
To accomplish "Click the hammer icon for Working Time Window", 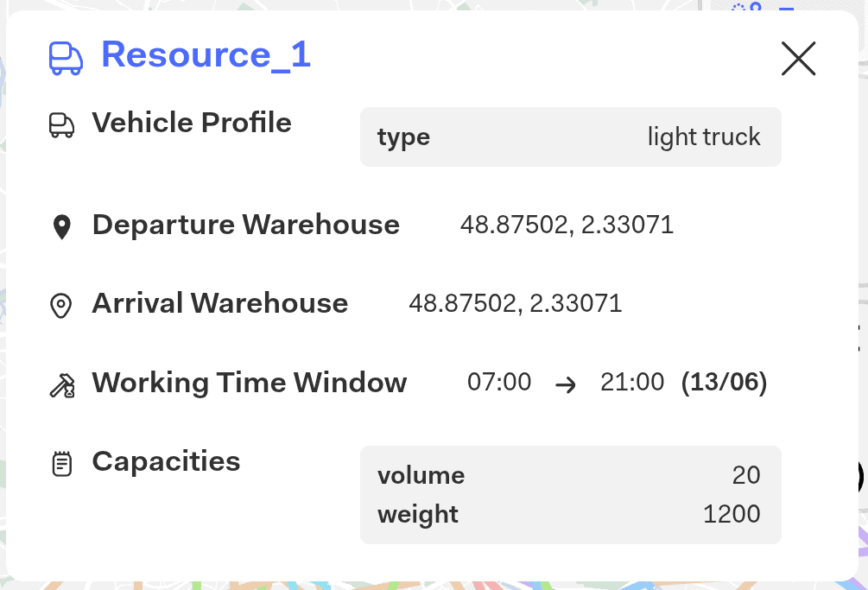I will [x=62, y=385].
